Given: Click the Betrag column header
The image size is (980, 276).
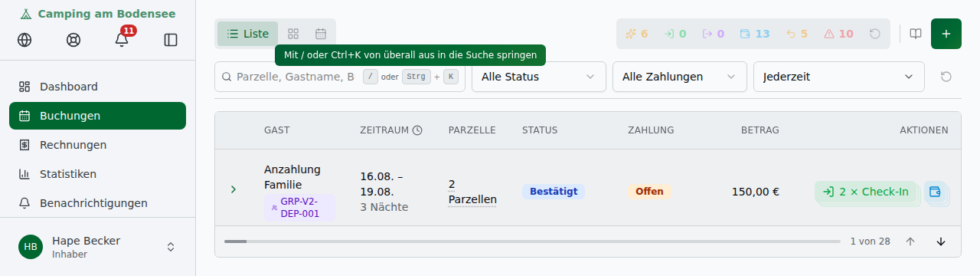Looking at the screenshot, I should click(760, 130).
